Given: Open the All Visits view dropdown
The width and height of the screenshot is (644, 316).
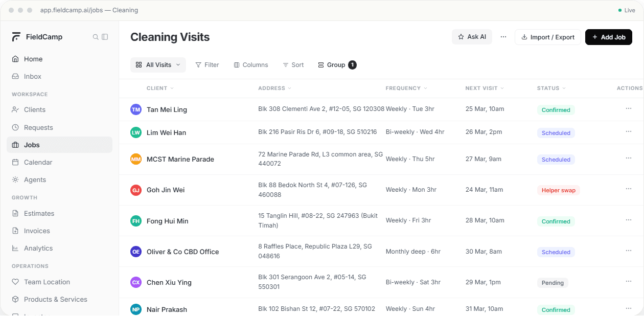Looking at the screenshot, I should coord(158,65).
